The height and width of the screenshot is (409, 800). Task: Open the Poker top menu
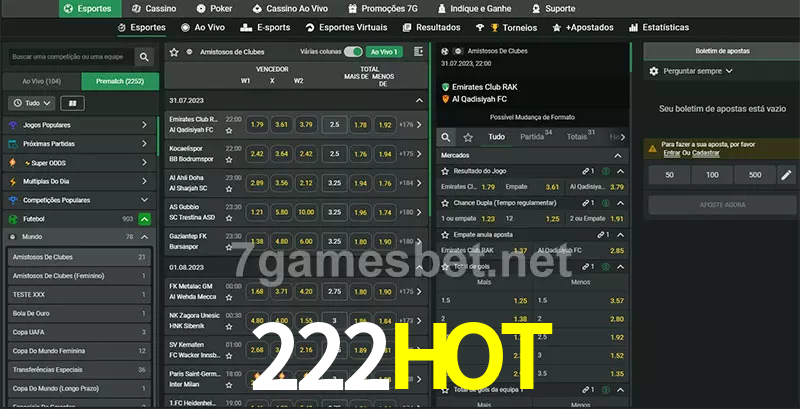pos(214,9)
